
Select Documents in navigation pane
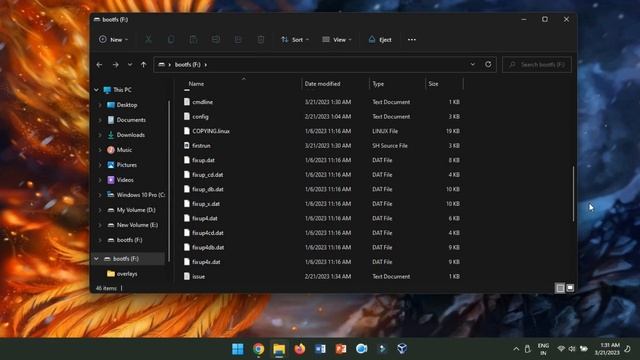click(131, 120)
